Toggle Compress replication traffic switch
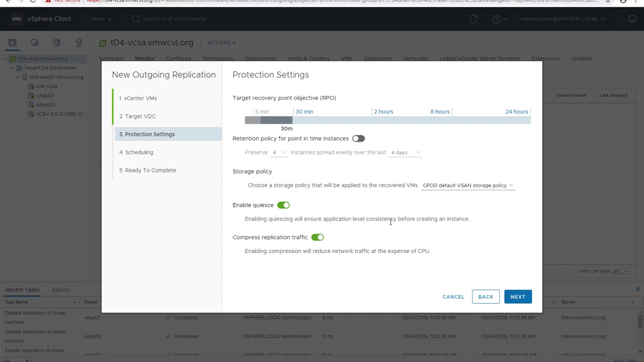Image resolution: width=644 pixels, height=362 pixels. coord(317,237)
